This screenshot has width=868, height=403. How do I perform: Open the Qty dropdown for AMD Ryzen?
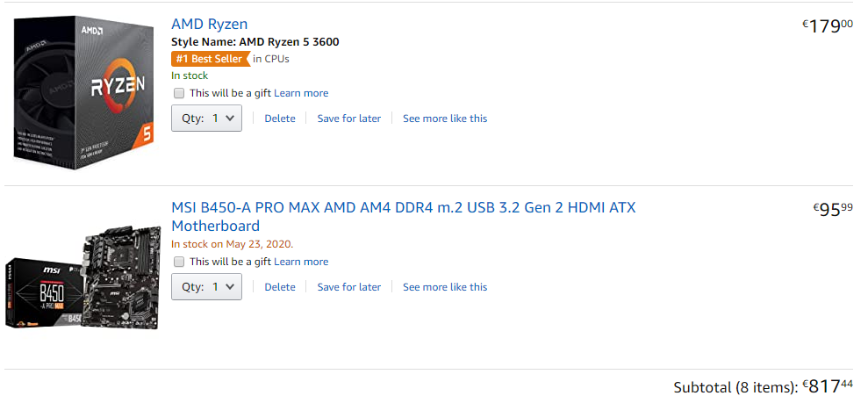click(x=206, y=118)
